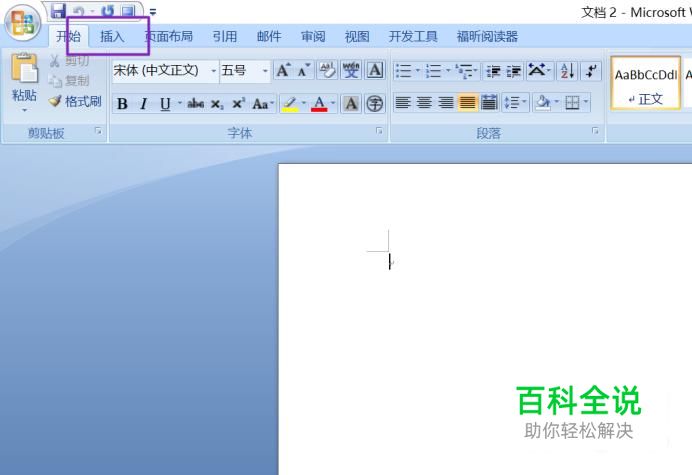Sort text with A-Z icon
This screenshot has height=475, width=692.
(x=568, y=71)
